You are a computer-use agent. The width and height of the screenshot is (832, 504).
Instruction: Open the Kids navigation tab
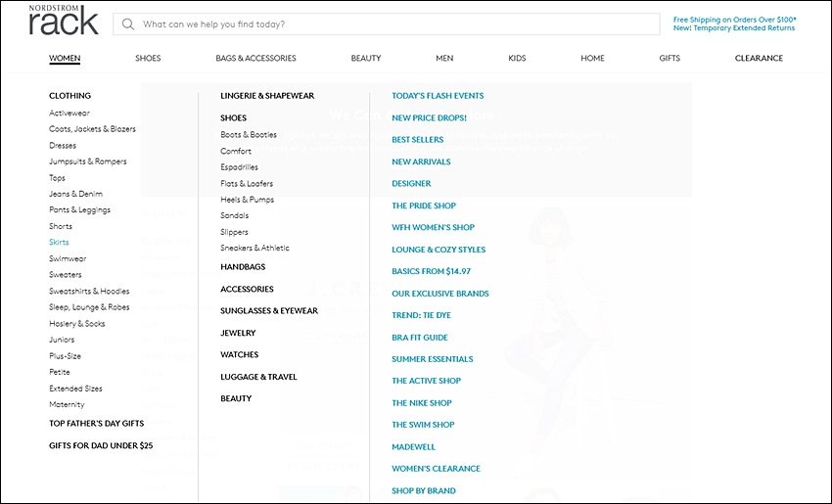[517, 59]
